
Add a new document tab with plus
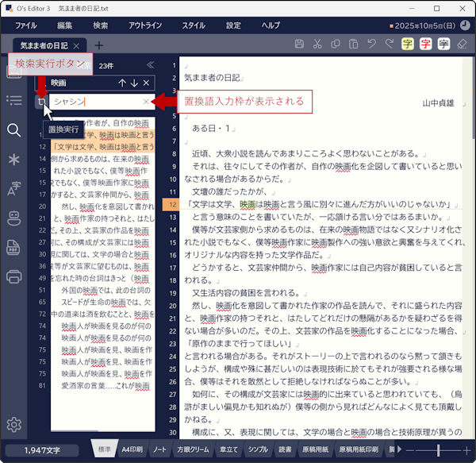[x=99, y=44]
